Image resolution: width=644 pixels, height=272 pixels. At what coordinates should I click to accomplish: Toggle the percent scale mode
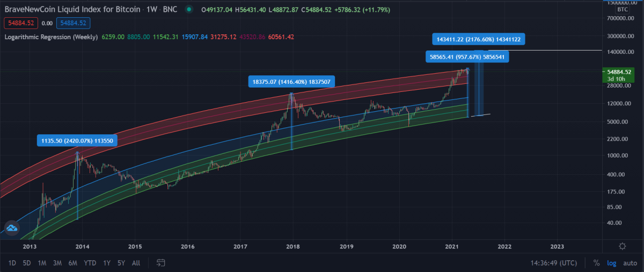pos(596,263)
